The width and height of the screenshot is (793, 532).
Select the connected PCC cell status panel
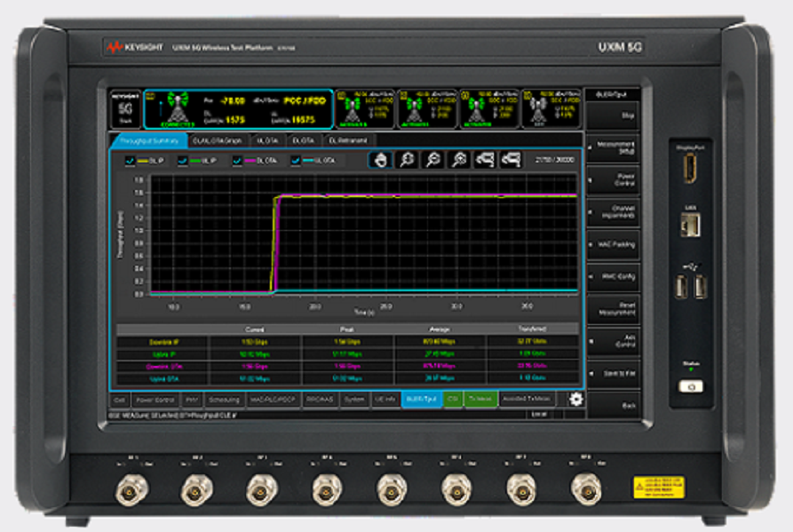[237, 107]
